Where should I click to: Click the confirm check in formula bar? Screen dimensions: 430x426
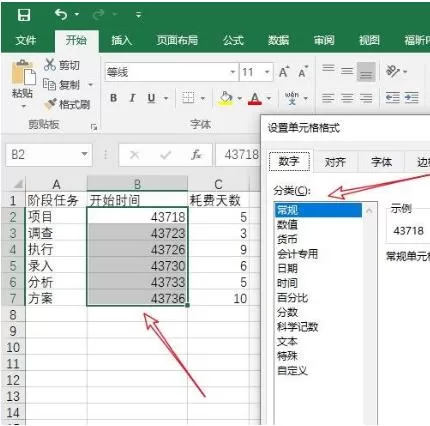pos(166,155)
